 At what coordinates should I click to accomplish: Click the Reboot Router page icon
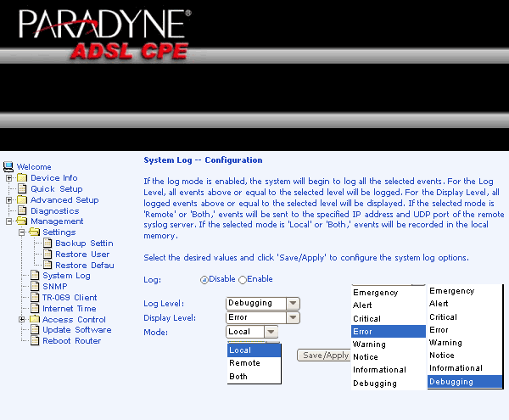click(35, 341)
